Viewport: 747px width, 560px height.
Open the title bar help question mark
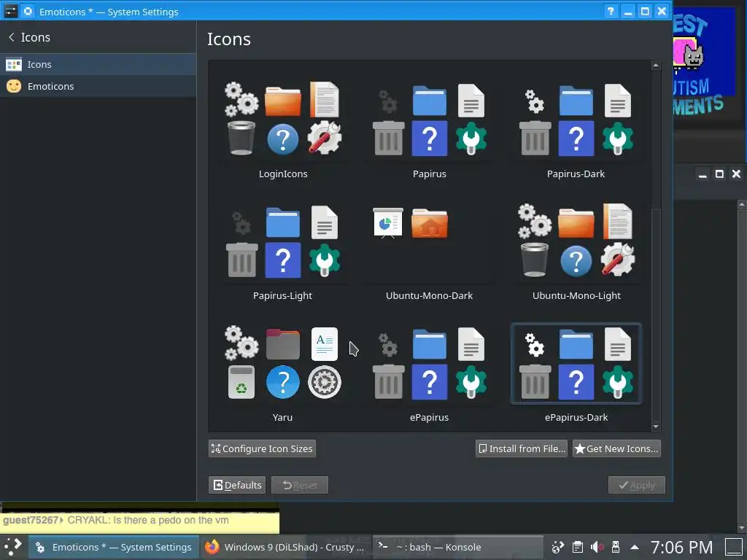pos(611,11)
